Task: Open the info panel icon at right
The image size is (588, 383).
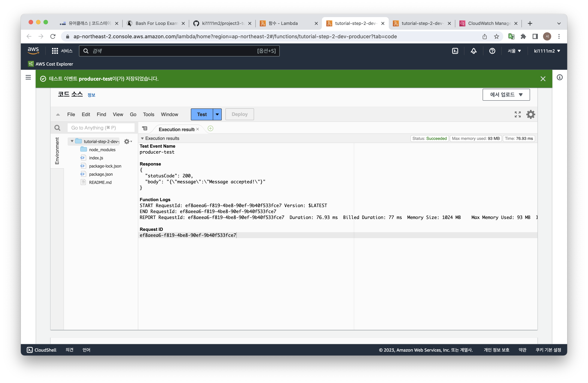Action: coord(560,77)
